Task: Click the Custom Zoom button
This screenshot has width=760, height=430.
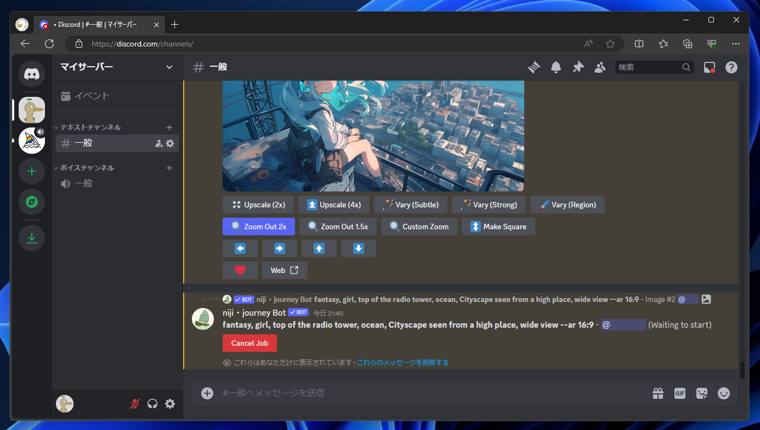Action: pyautogui.click(x=419, y=226)
